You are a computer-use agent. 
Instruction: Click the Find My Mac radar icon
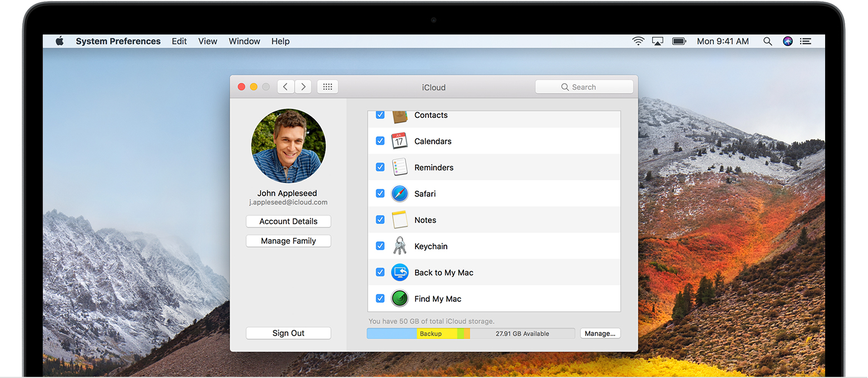tap(400, 299)
